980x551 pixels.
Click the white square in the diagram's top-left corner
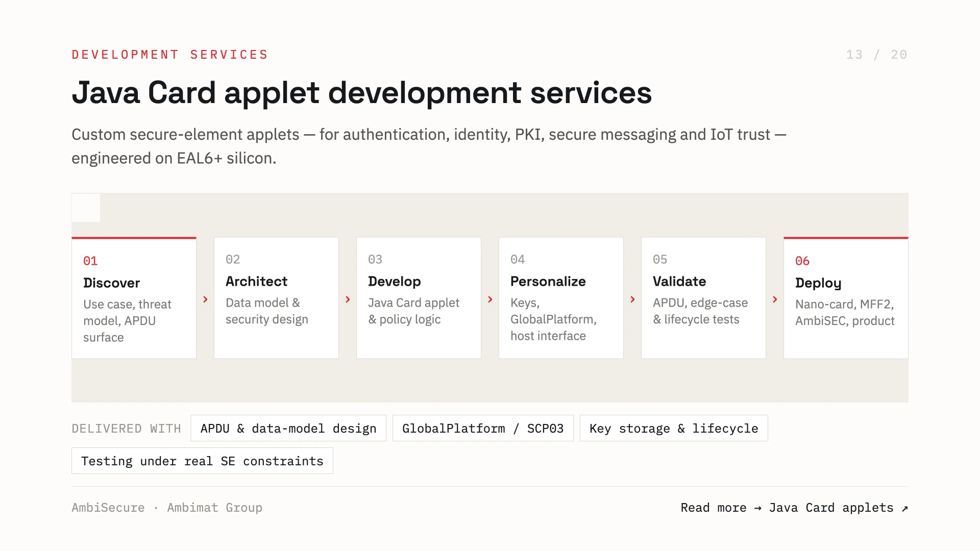[x=86, y=208]
